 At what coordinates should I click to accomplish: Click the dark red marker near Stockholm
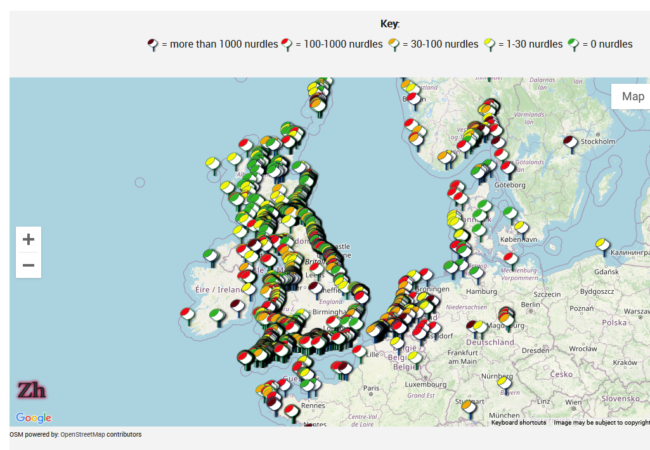571,143
